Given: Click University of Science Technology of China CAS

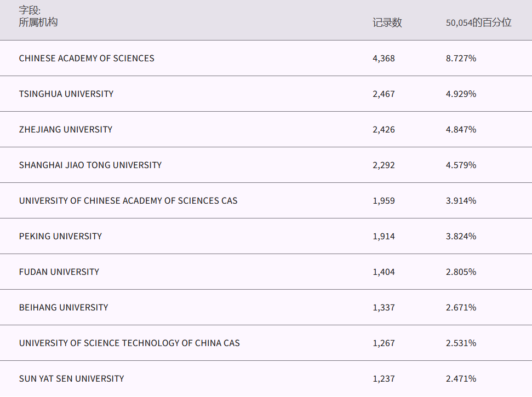Looking at the screenshot, I should click(x=129, y=343).
